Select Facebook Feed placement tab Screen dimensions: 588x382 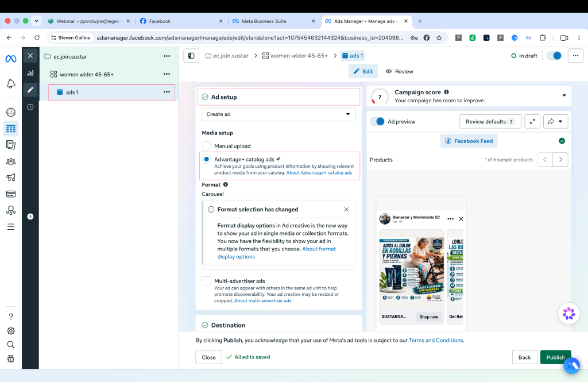pos(469,141)
